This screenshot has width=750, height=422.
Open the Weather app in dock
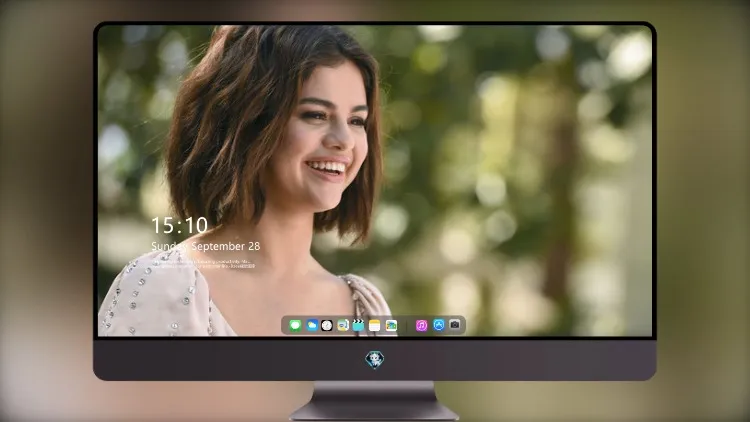pyautogui.click(x=312, y=326)
